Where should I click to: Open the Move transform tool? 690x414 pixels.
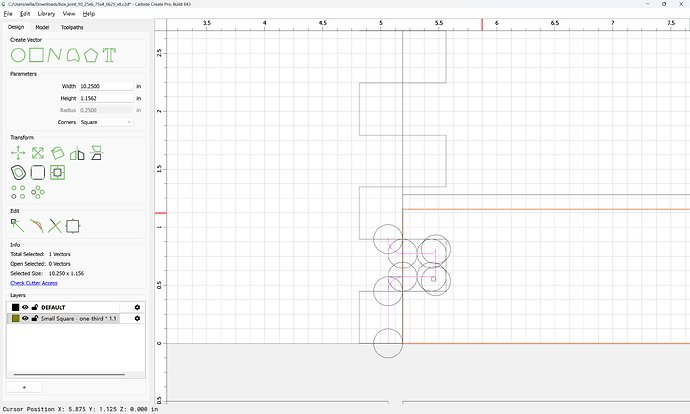(18, 153)
